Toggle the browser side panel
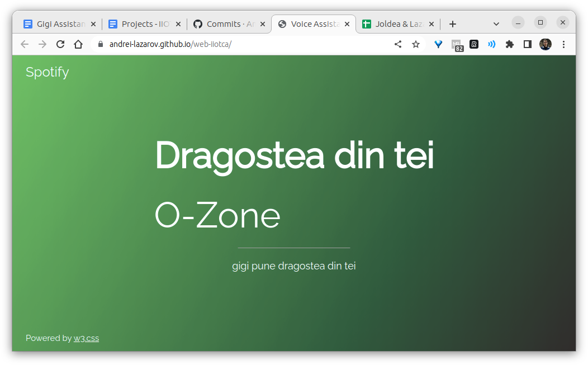This screenshot has height=365, width=588. click(527, 44)
